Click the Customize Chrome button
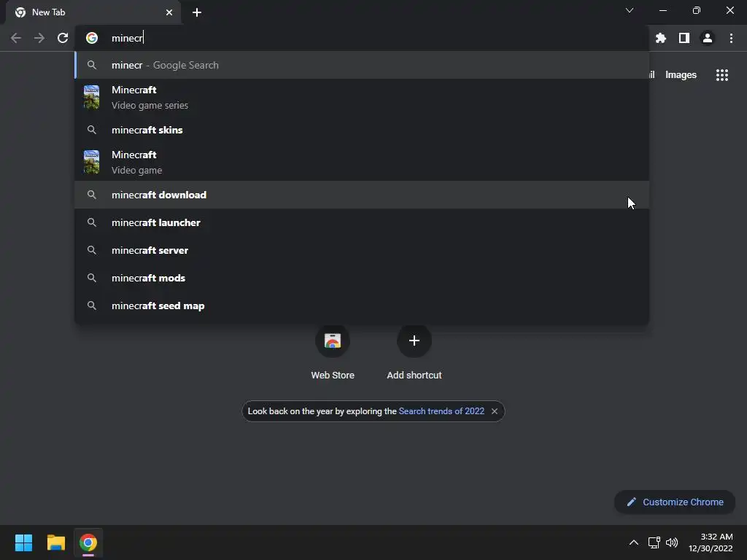The image size is (747, 560). (675, 502)
